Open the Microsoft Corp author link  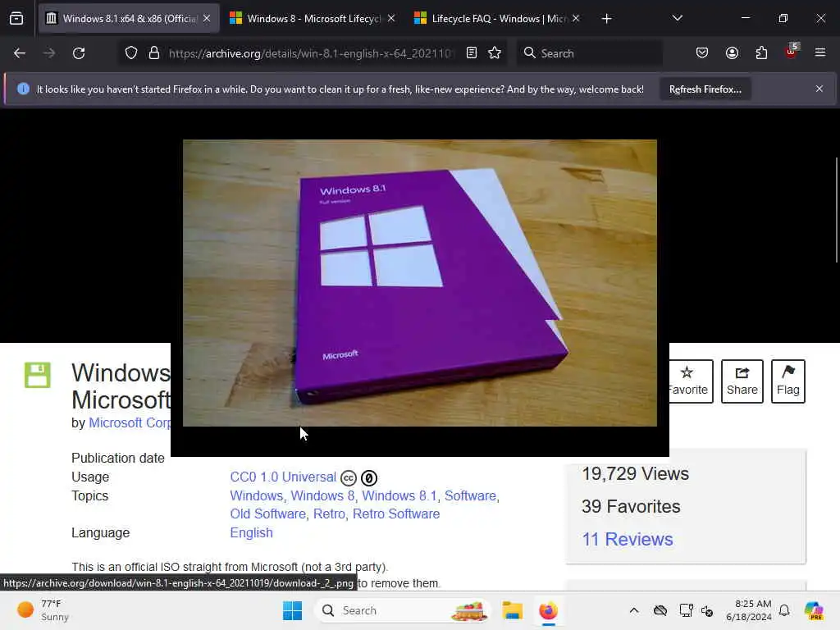click(130, 422)
